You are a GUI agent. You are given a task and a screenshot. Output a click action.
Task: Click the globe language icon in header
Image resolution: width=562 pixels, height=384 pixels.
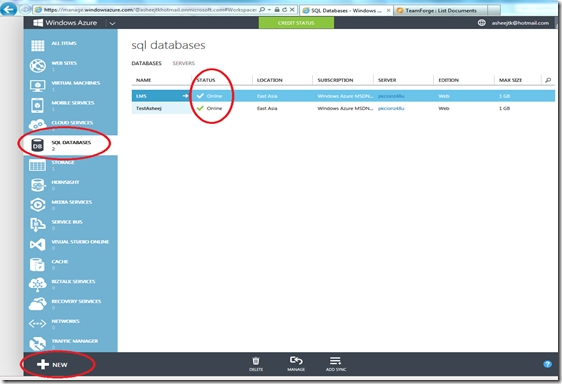(x=482, y=23)
